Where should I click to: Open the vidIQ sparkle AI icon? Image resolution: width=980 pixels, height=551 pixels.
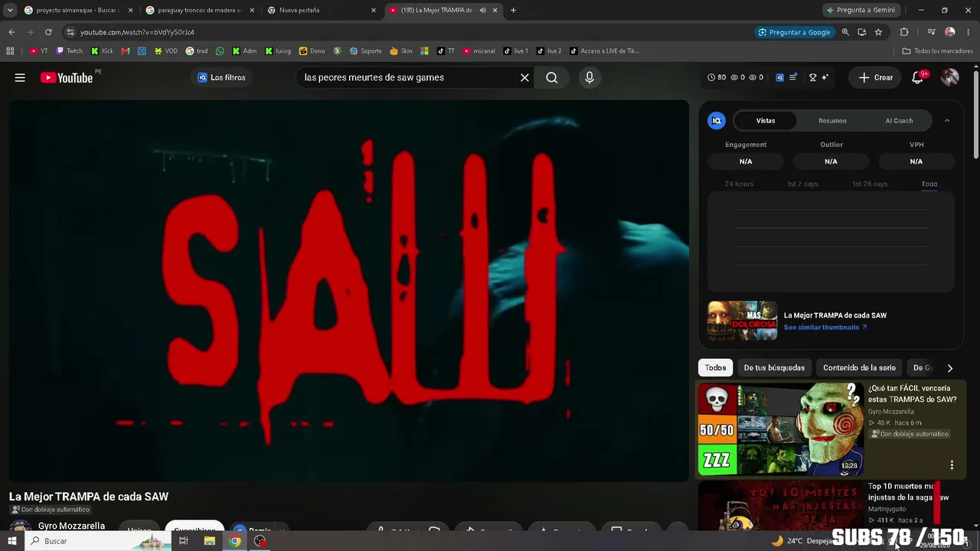pos(826,77)
